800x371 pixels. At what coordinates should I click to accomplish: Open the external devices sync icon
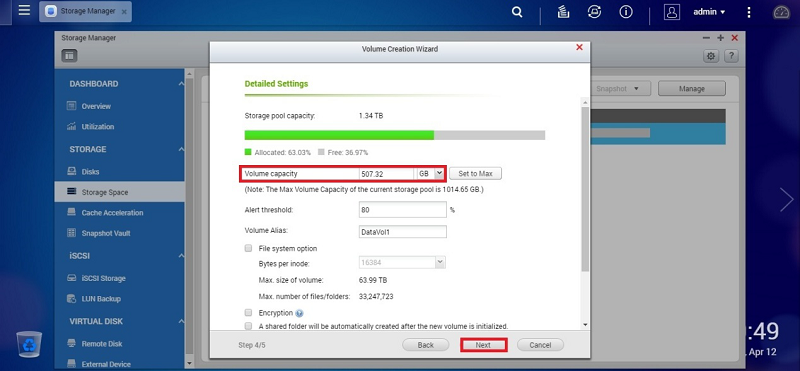pos(594,12)
